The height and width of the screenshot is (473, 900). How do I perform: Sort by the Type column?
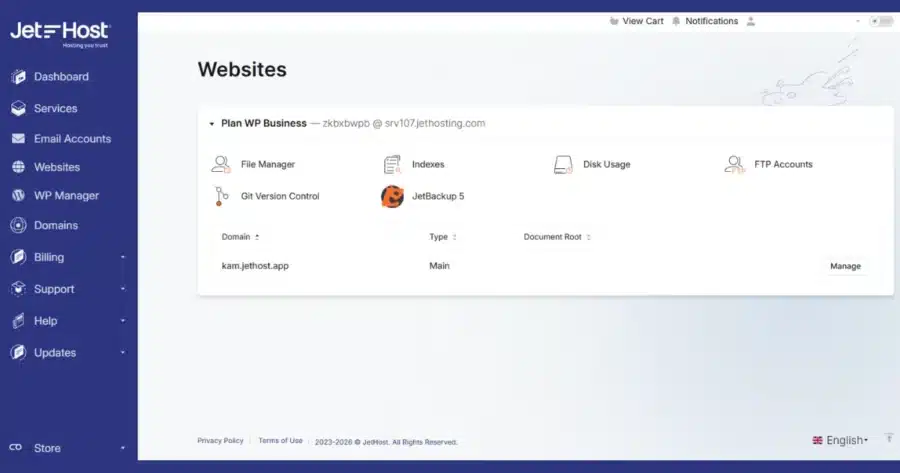point(443,236)
